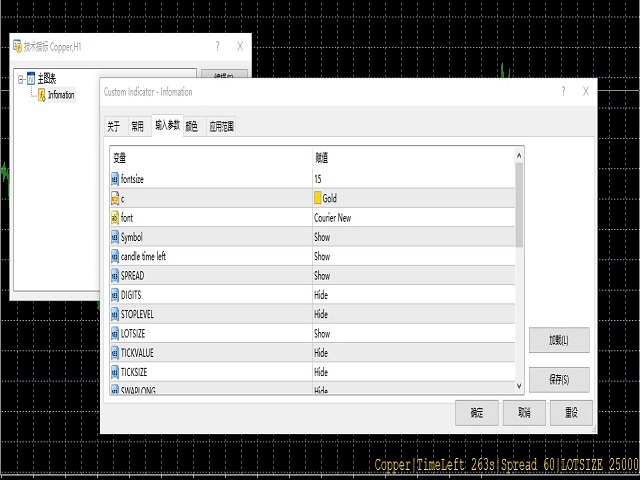Click the icon beside DIGITS row
Screen dimensions: 640x480
(115, 295)
